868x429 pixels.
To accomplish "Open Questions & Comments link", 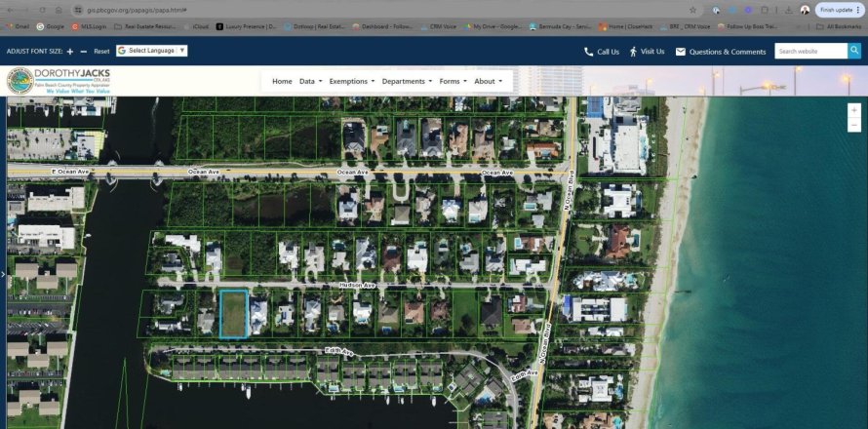I will click(x=721, y=52).
